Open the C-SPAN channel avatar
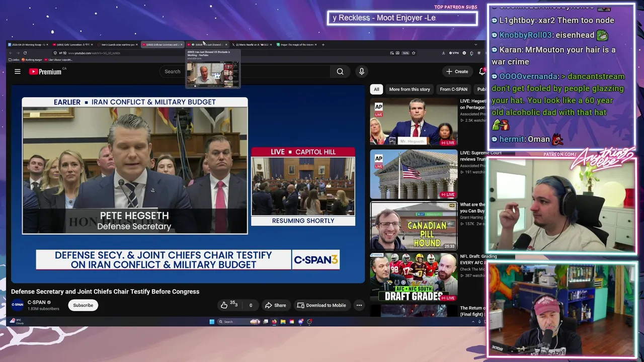 [18, 305]
